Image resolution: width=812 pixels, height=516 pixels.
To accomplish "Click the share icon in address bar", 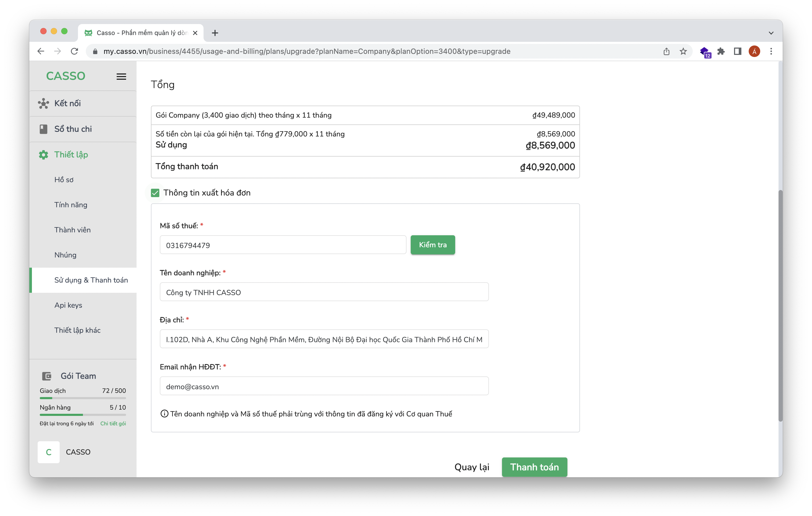I will [666, 51].
